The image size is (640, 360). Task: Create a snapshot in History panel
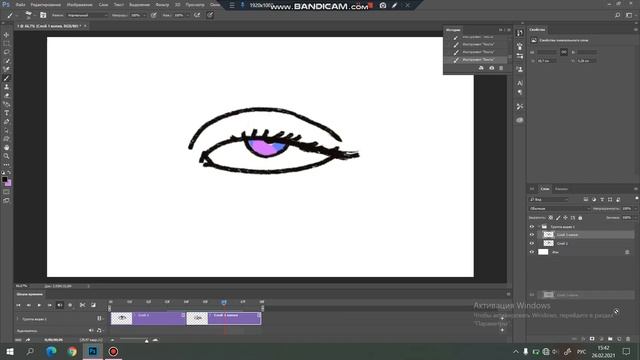(491, 68)
